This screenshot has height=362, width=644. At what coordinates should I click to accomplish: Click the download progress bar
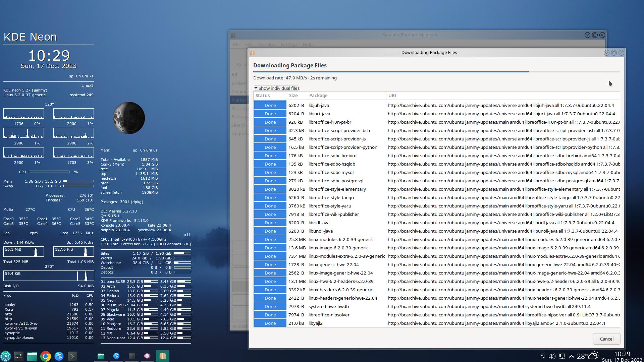tap(436, 72)
